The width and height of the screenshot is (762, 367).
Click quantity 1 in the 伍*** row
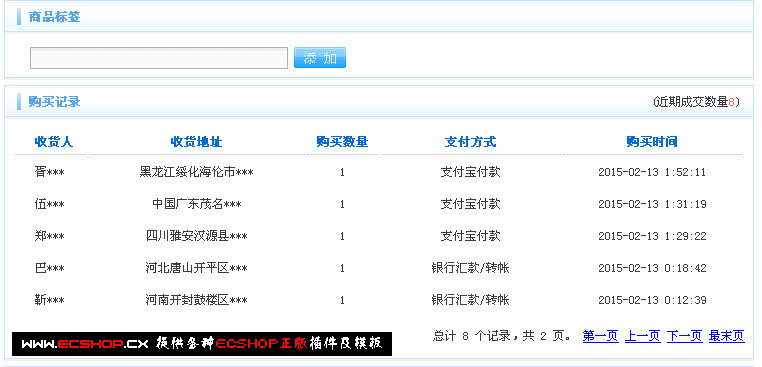[x=342, y=204]
